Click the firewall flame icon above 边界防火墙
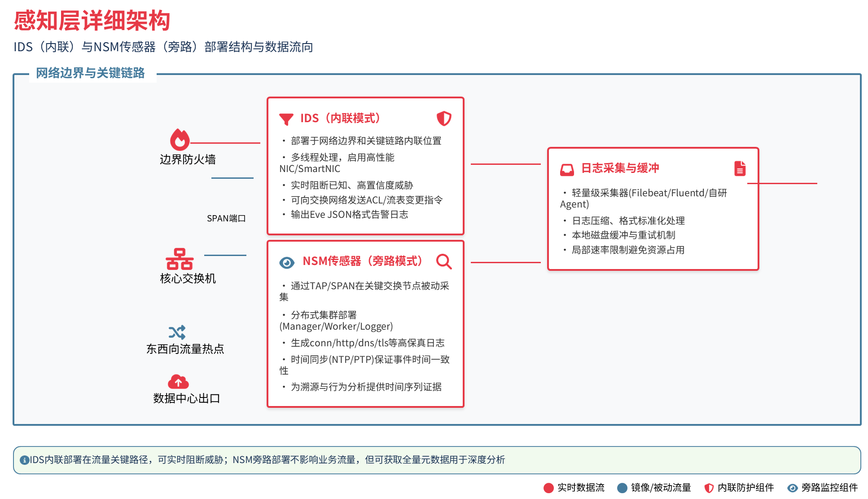Screen dimensions: 868x499 pyautogui.click(x=180, y=140)
